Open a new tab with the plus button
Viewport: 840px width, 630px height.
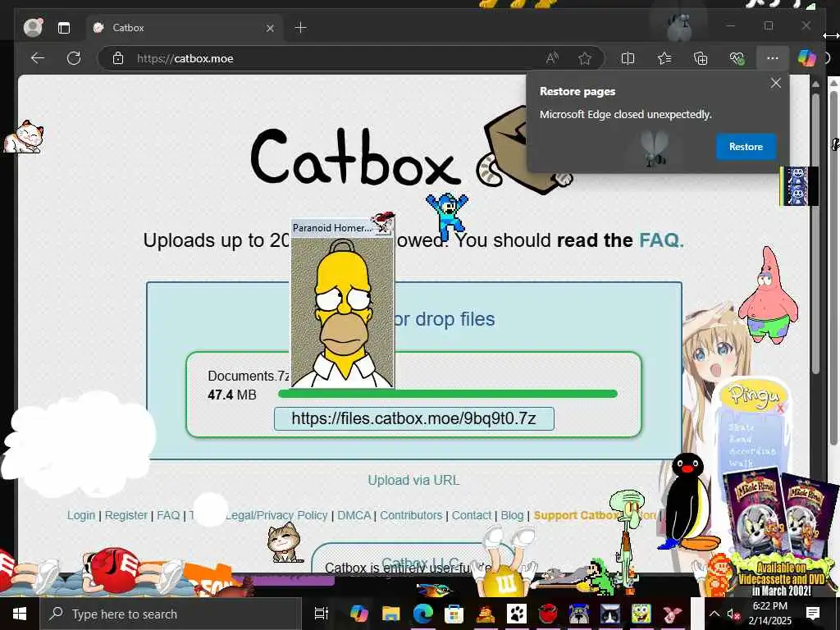(x=300, y=27)
